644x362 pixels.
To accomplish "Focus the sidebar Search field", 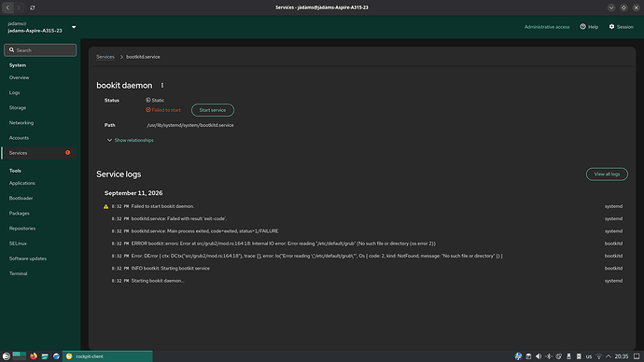I will click(x=40, y=50).
